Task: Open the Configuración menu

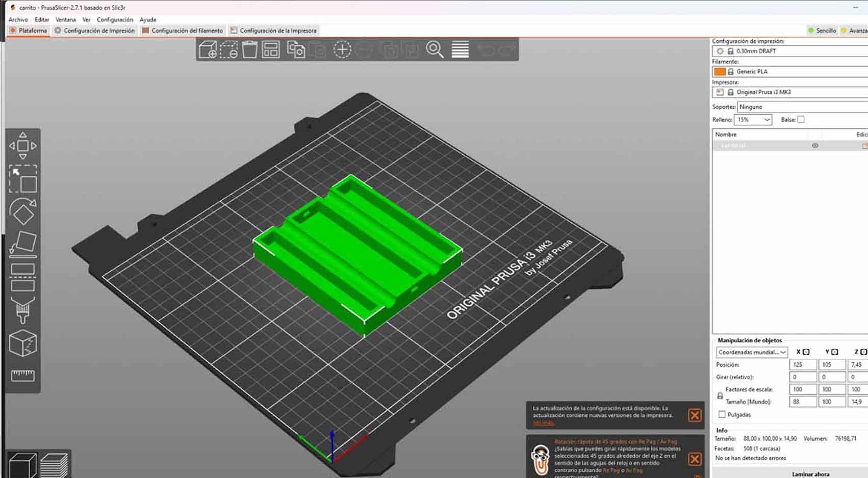Action: coord(115,19)
